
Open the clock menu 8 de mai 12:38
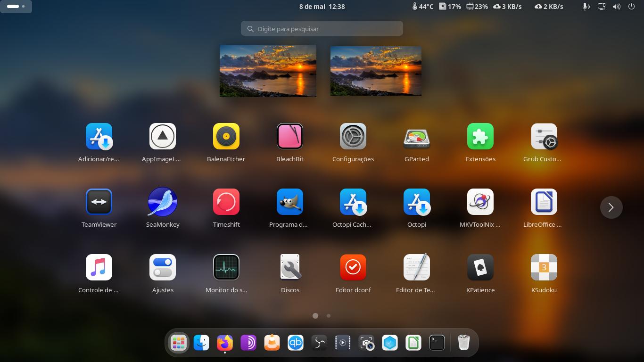click(x=322, y=7)
